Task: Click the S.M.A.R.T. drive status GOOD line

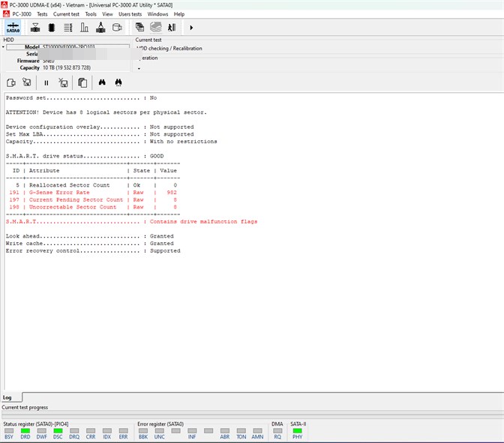Action: (85, 156)
